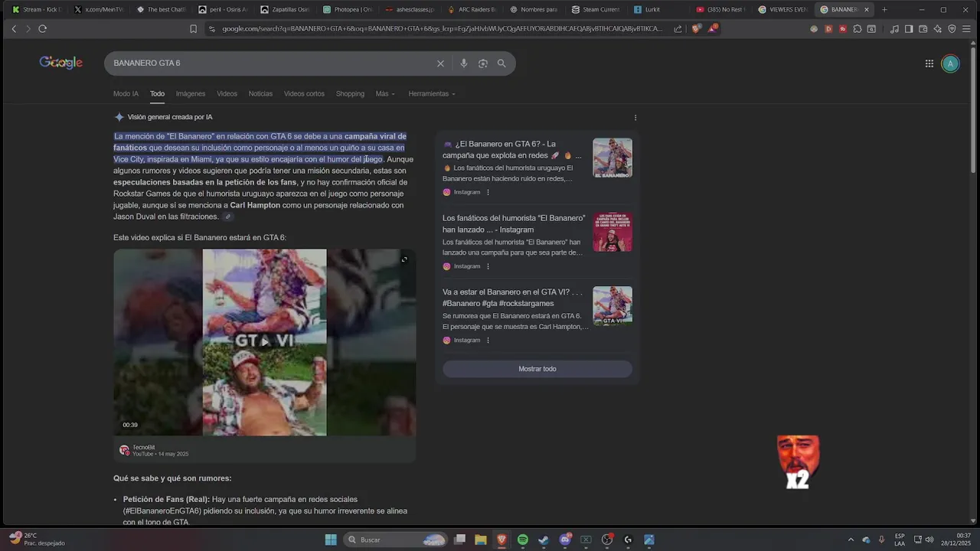Open Brave Rewards triangle icon

click(713, 28)
